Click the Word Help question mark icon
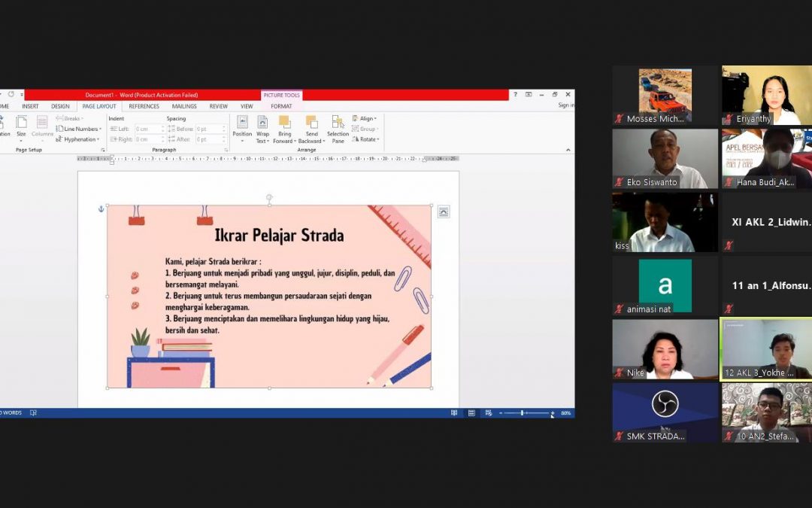This screenshot has width=812, height=508. [515, 95]
